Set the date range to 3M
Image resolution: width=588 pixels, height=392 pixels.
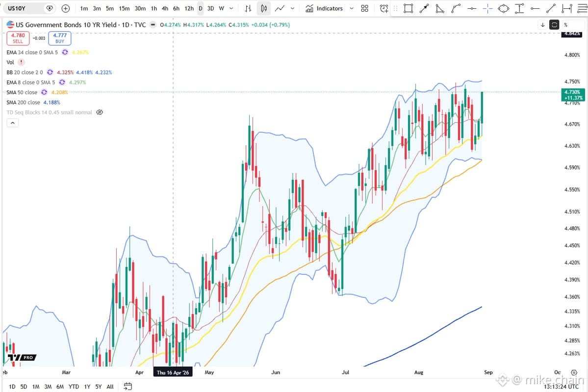48,387
